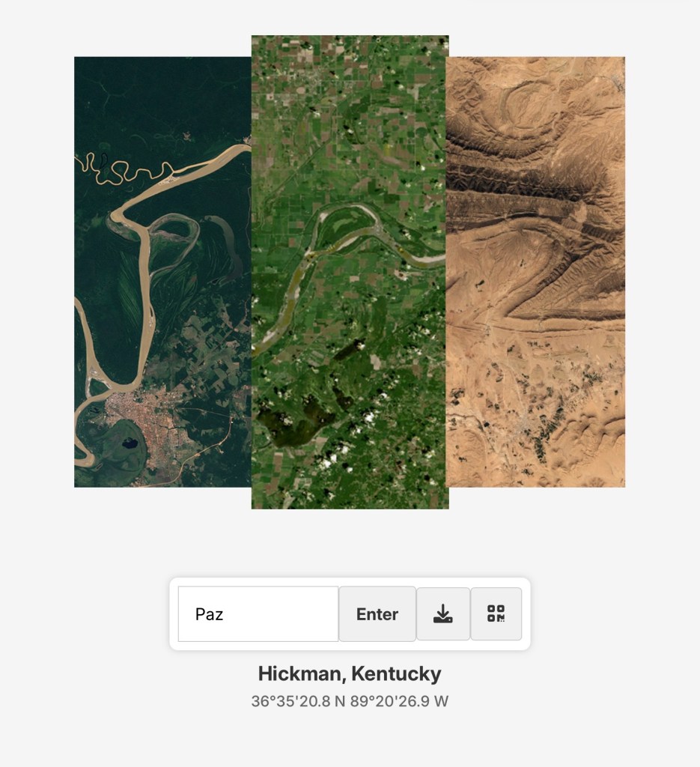Focus the text field containing Paz
The width and height of the screenshot is (700, 767).
(258, 614)
